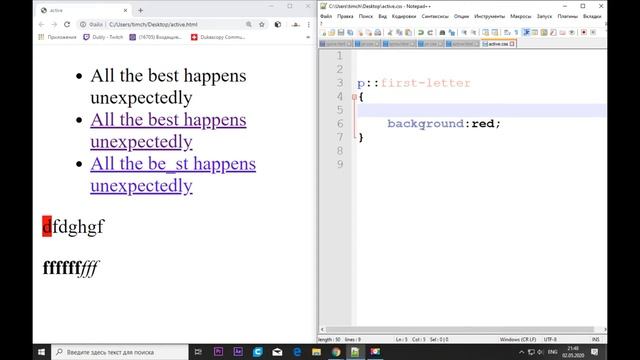Screen dimensions: 640x360
Task: Click the UTF-8 encoding status entry
Action: (x=550, y=339)
